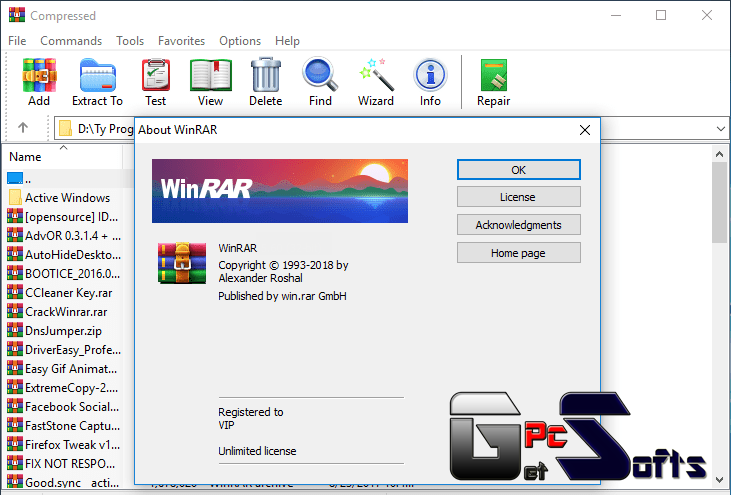Open the Help menu
731x495 pixels.
pos(287,41)
